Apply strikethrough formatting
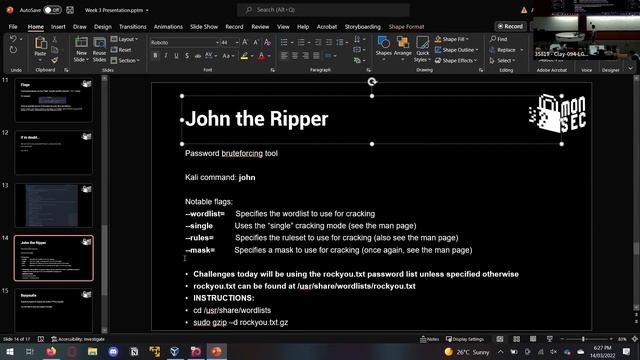 pos(198,56)
